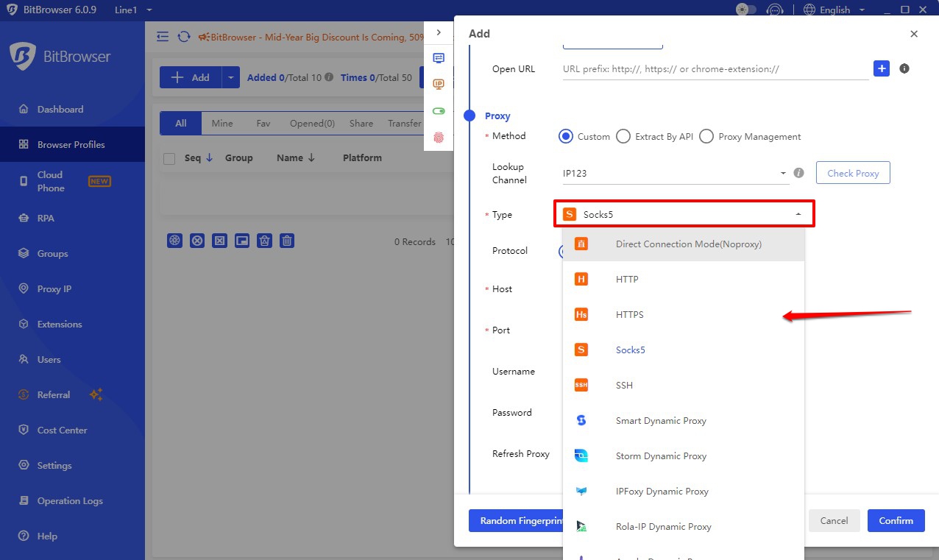This screenshot has width=939, height=560.
Task: Choose IPFoxy Dynamic Proxy option
Action: (x=684, y=491)
